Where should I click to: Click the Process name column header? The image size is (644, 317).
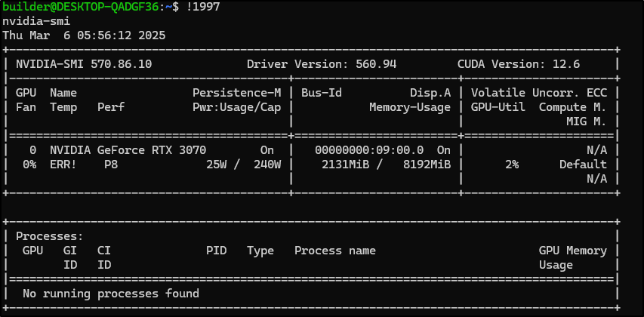pos(335,251)
